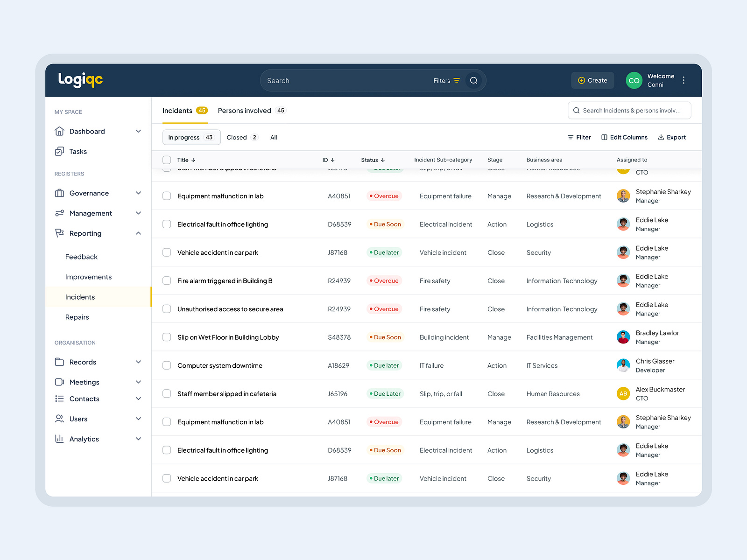This screenshot has width=747, height=560.
Task: Sort by Status column arrow
Action: point(383,160)
